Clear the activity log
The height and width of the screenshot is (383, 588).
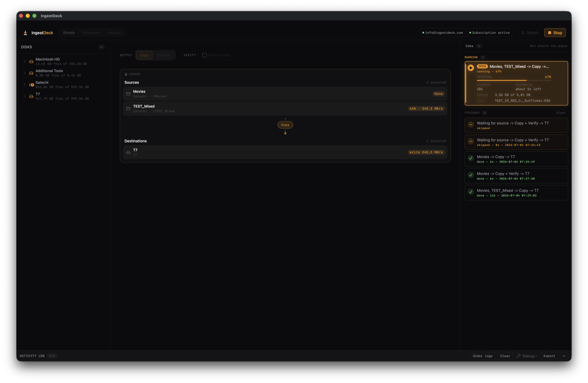[505, 356]
